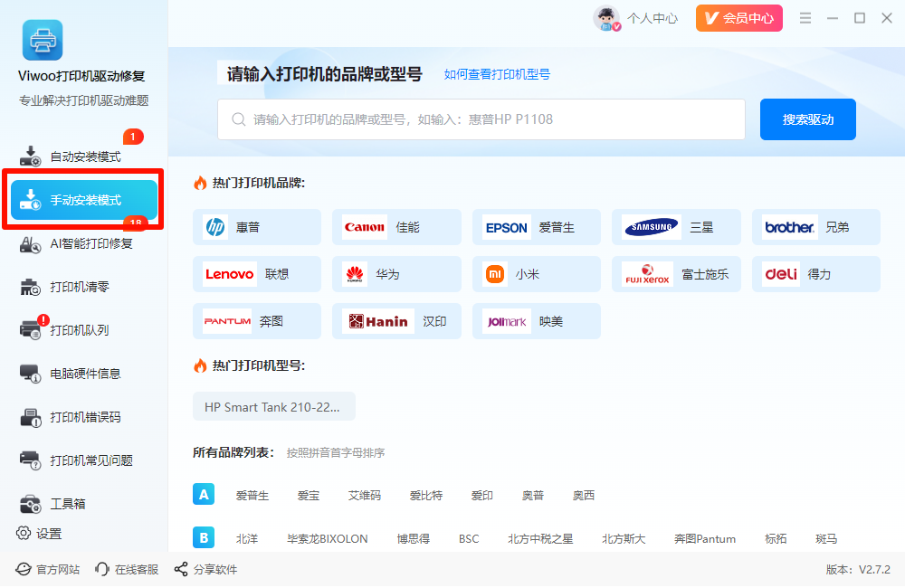Image resolution: width=905 pixels, height=588 pixels.
Task: Click the version V2.7.2 label
Action: click(x=858, y=570)
